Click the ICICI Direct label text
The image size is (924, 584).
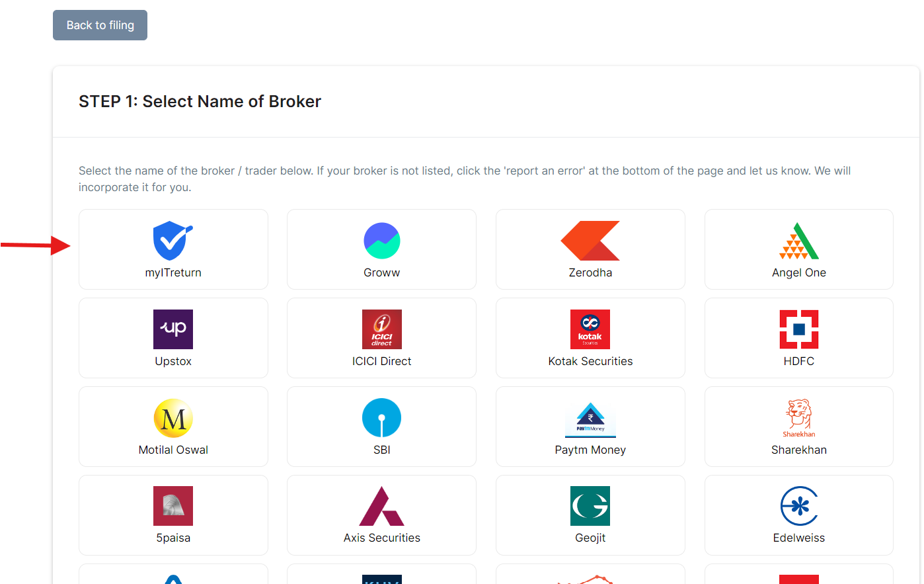[382, 361]
